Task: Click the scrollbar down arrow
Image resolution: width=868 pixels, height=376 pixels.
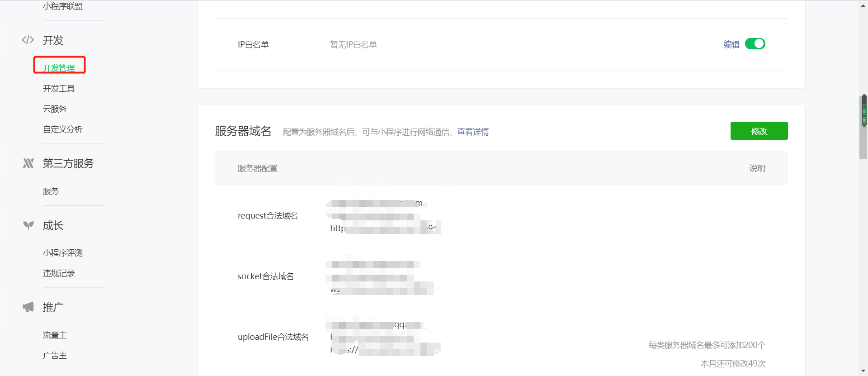Action: (x=864, y=371)
